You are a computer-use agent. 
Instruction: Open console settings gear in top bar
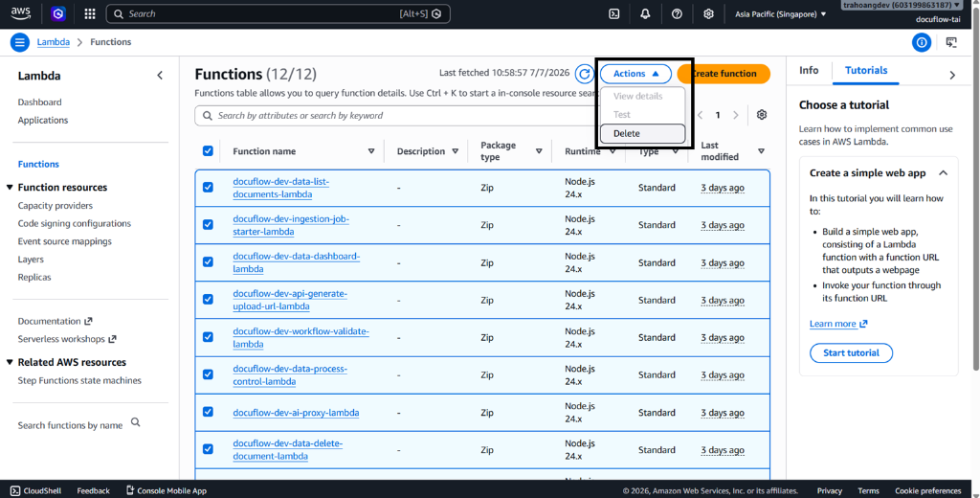pyautogui.click(x=708, y=13)
